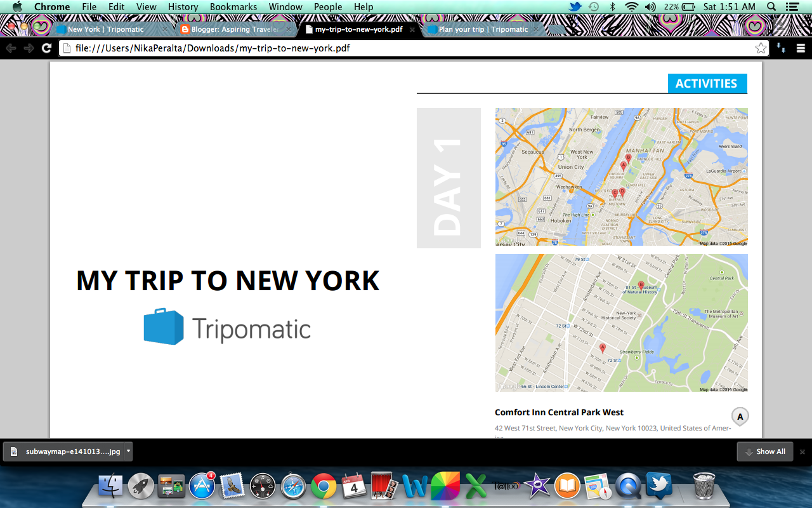Open Calendar icon in Dock
Screen dimensions: 812x508
click(354, 486)
